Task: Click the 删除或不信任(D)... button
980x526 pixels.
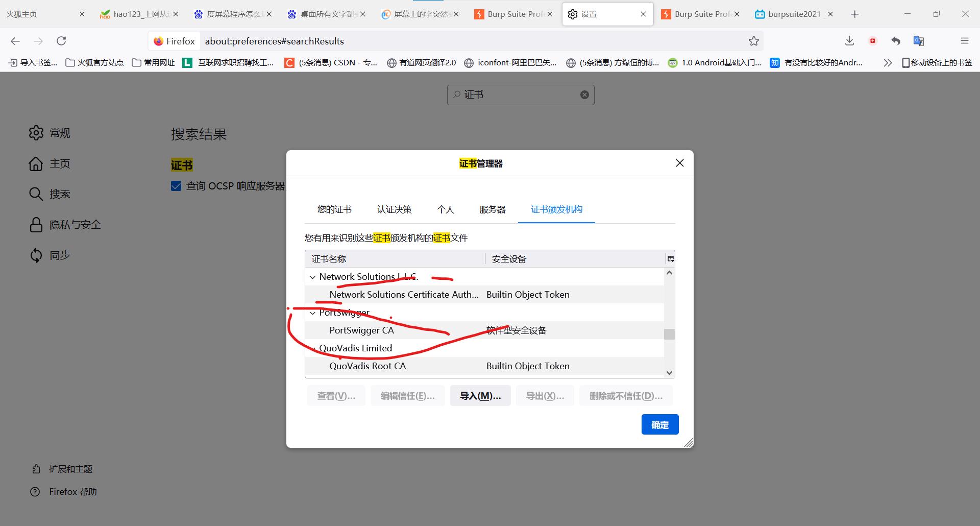Action: (626, 396)
